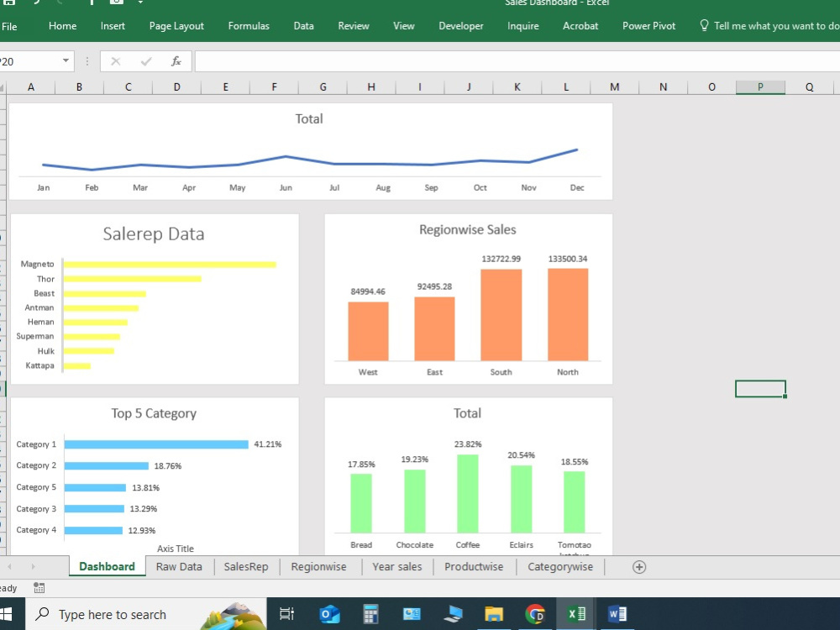
Task: Open the Formulas ribbon tab
Action: point(249,26)
